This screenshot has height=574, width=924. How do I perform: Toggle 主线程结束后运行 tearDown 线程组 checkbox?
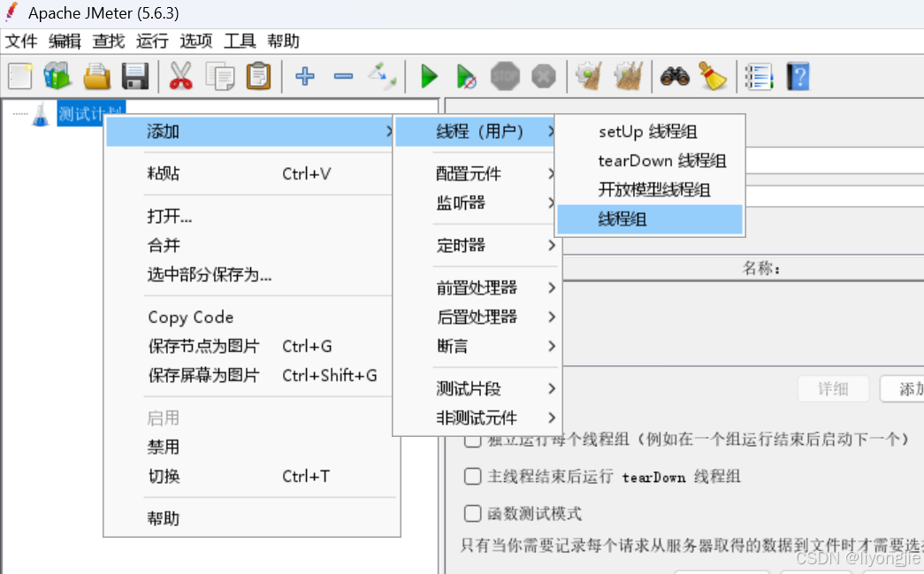pyautogui.click(x=472, y=476)
